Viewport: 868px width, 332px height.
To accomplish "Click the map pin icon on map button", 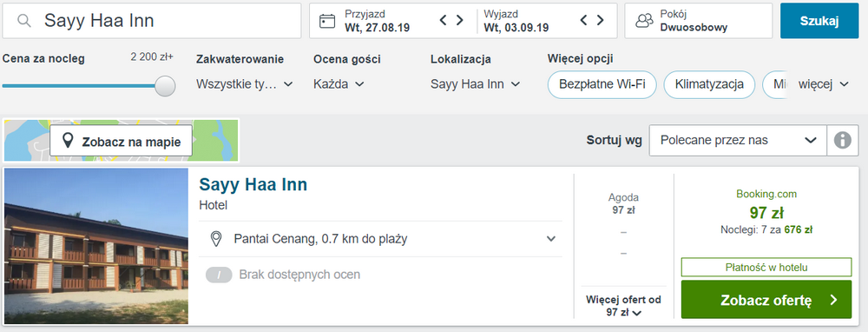I will pos(68,141).
